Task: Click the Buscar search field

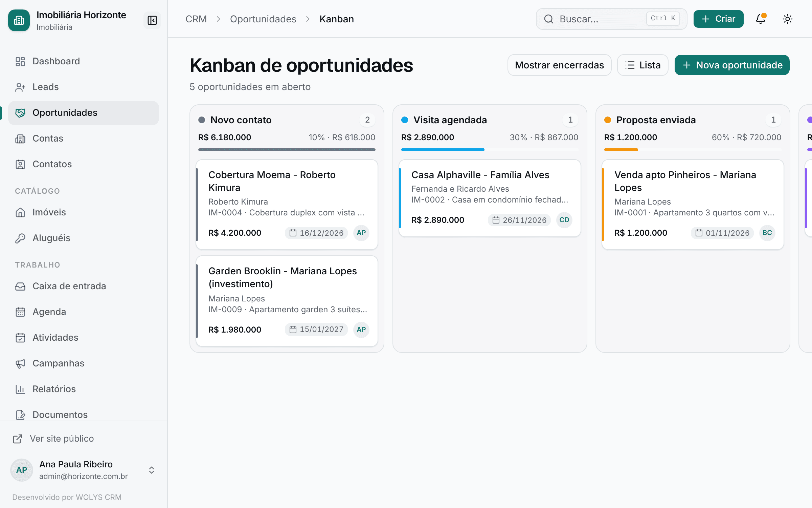Action: click(612, 19)
